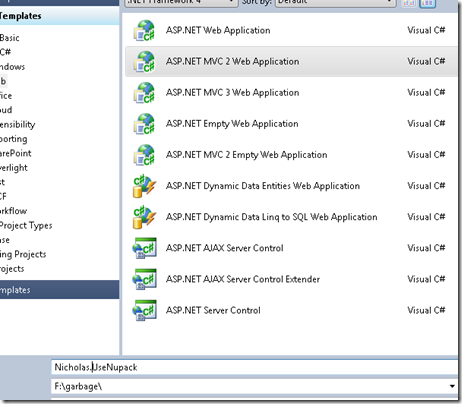Select the Basic category in templates tree
Screen dimensions: 462x404
click(x=10, y=38)
